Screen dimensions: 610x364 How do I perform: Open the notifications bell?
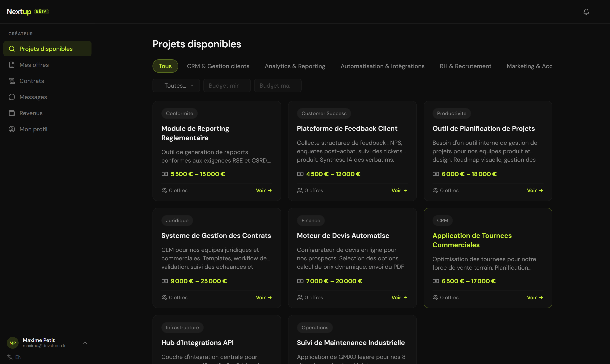tap(586, 11)
